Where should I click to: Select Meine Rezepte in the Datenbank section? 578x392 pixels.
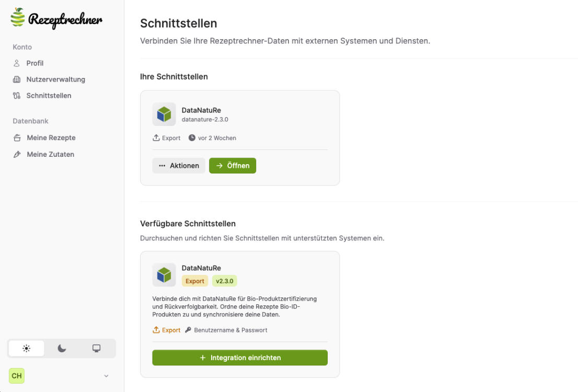(52, 138)
